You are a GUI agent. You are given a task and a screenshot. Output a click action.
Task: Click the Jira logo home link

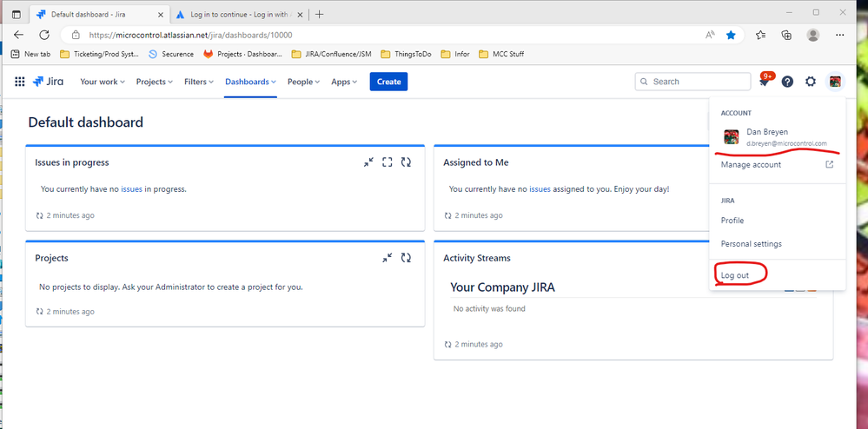coord(48,82)
